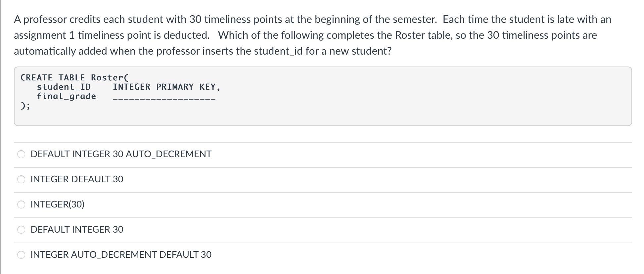
Task: Select the INTEGER DEFAULT 30 answer option
Action: [x=21, y=179]
